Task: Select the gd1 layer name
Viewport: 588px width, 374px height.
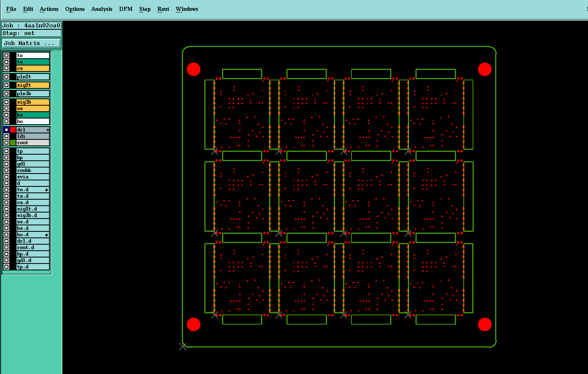Action: tap(33, 164)
